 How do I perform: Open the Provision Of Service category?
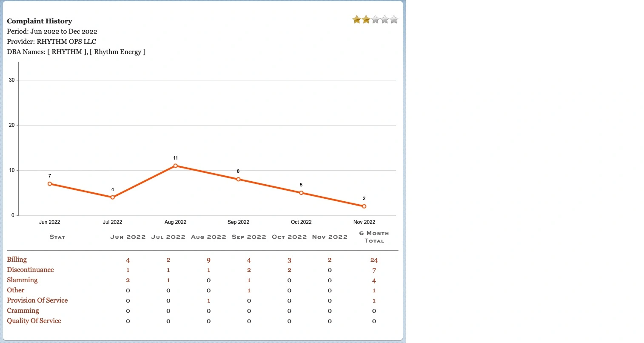pyautogui.click(x=37, y=300)
